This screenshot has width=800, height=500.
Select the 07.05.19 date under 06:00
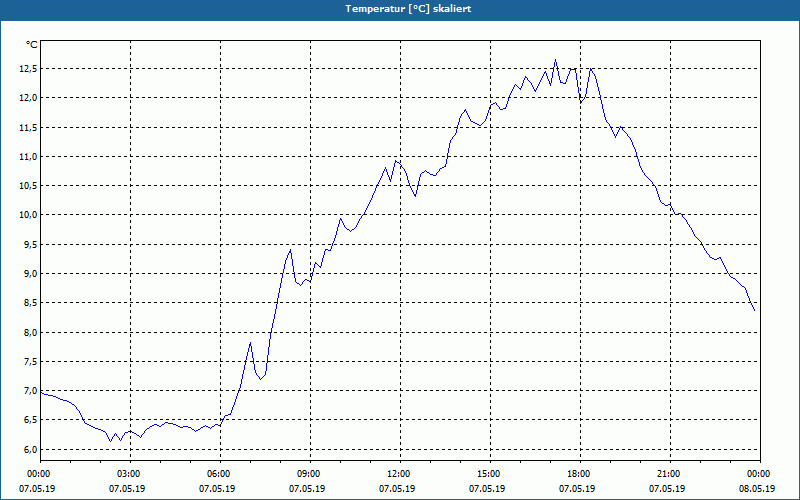pos(217,489)
